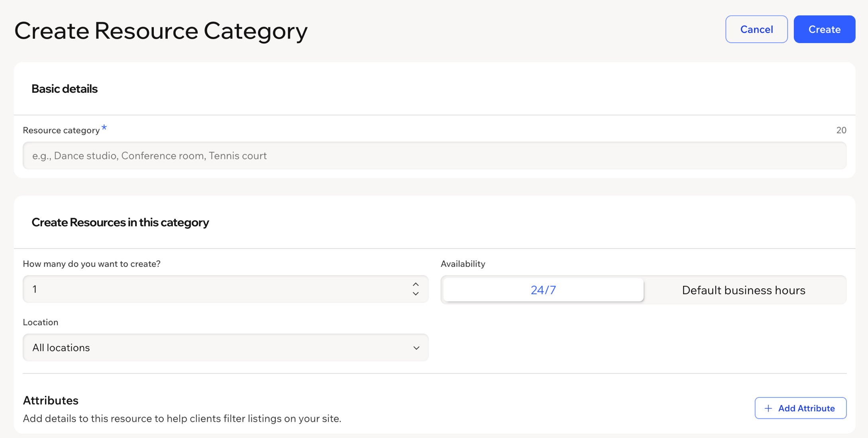The height and width of the screenshot is (438, 868).
Task: Click the Create Resource Category page title
Action: pyautogui.click(x=161, y=30)
